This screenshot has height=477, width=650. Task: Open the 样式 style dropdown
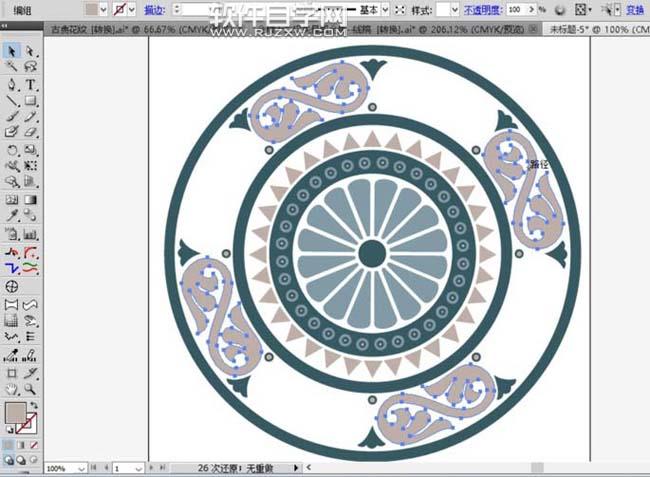(454, 9)
